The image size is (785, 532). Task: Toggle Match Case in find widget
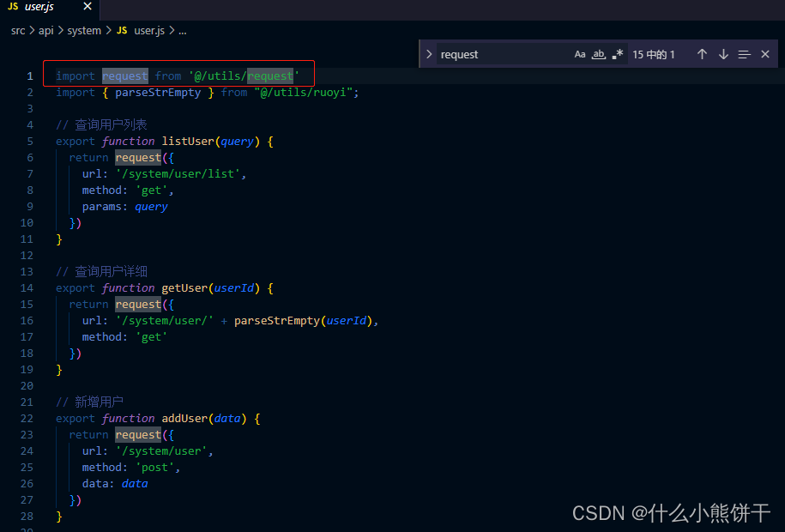580,54
